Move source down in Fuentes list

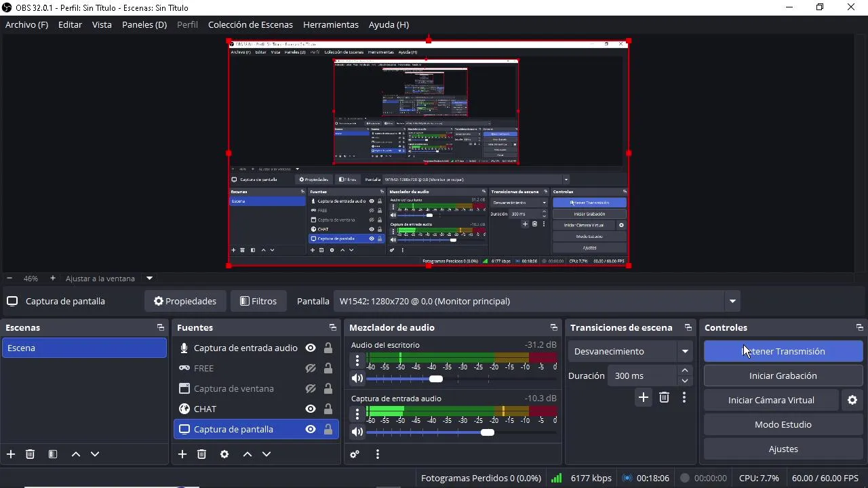[267, 454]
